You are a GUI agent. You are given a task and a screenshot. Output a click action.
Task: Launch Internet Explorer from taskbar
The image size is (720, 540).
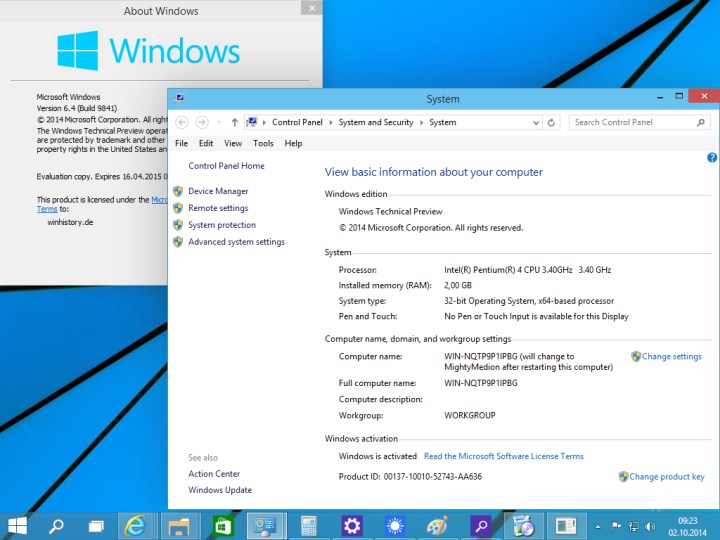(135, 526)
